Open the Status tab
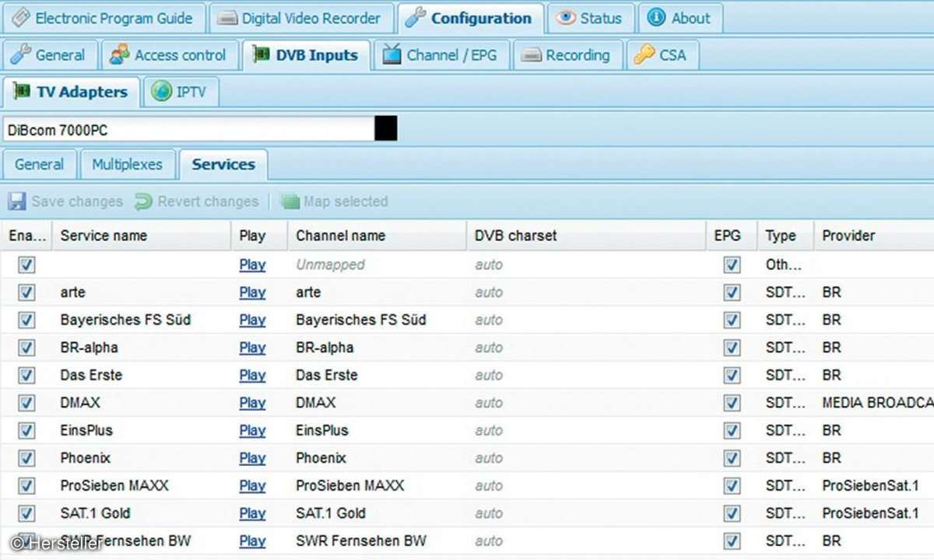Image resolution: width=934 pixels, height=560 pixels. coord(590,18)
